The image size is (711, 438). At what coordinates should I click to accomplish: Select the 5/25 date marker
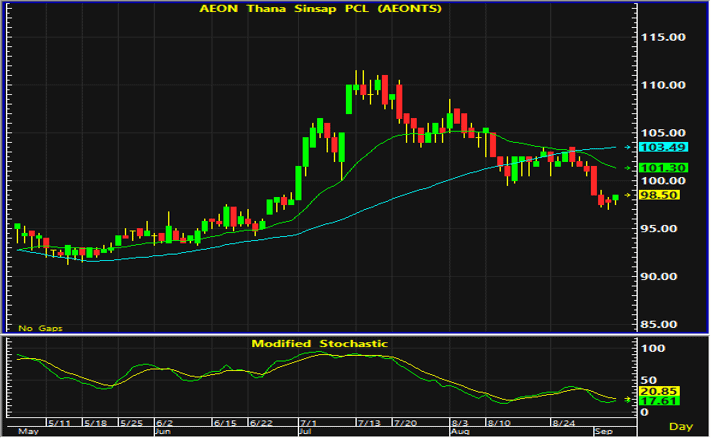pos(131,423)
